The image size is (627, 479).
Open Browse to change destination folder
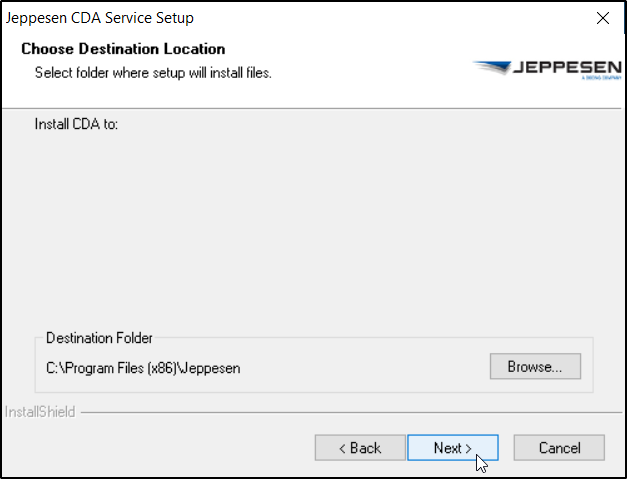pyautogui.click(x=535, y=367)
